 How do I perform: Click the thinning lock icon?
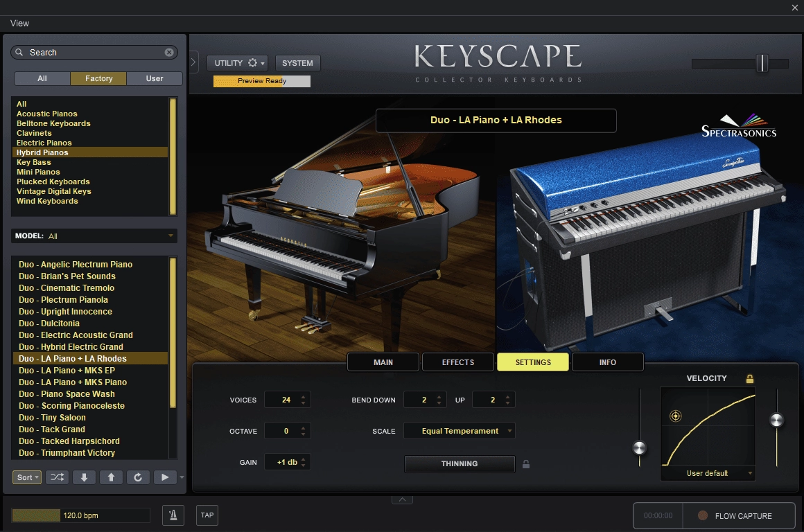525,464
